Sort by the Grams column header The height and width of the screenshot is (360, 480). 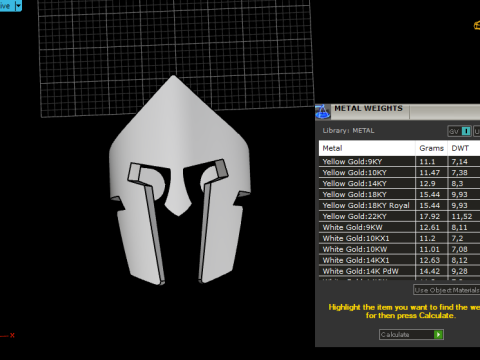tap(431, 148)
